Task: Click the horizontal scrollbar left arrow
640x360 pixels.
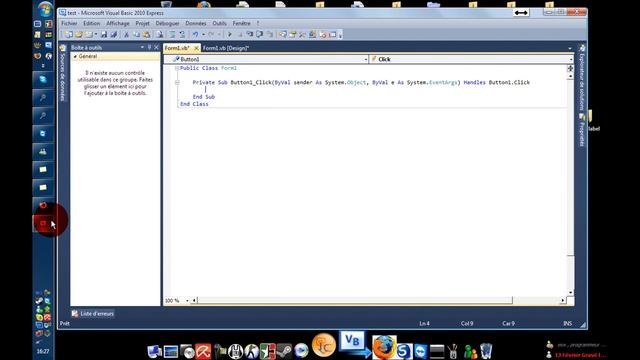Action: tap(194, 300)
